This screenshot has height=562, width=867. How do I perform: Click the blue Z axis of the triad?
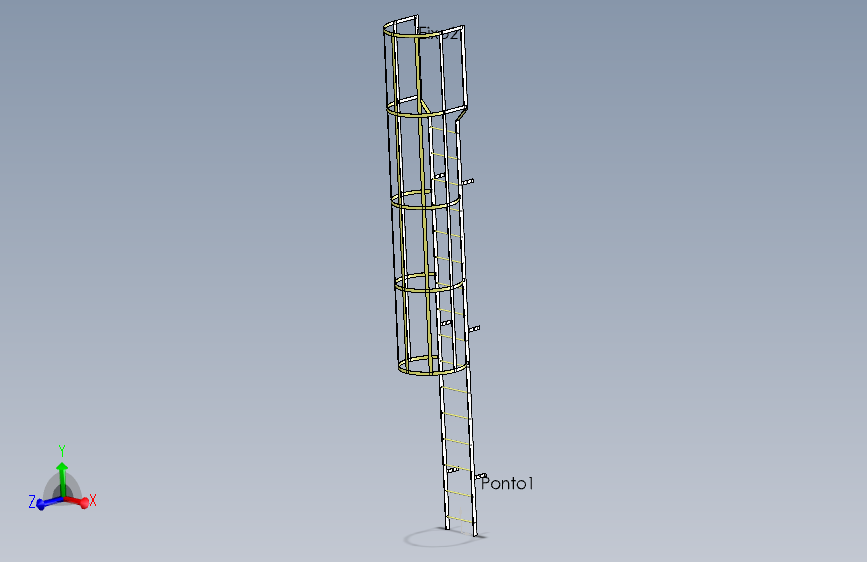[48, 503]
